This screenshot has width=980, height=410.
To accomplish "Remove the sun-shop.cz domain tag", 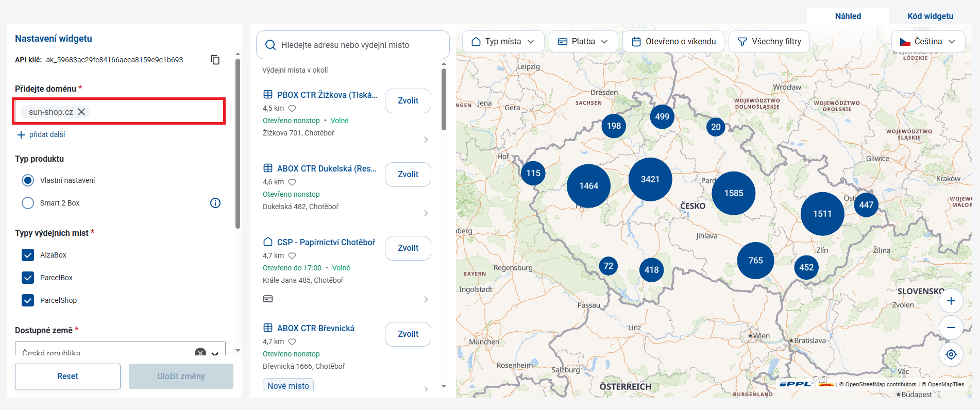I will click(81, 112).
